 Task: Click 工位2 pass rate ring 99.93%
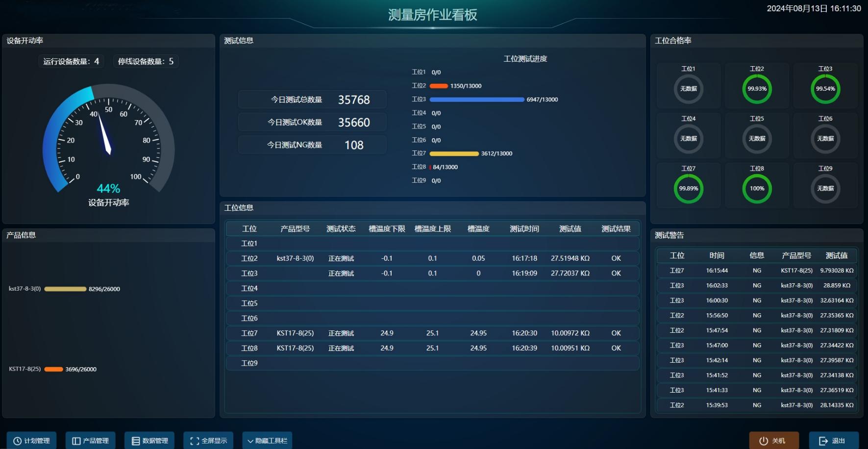(x=757, y=89)
